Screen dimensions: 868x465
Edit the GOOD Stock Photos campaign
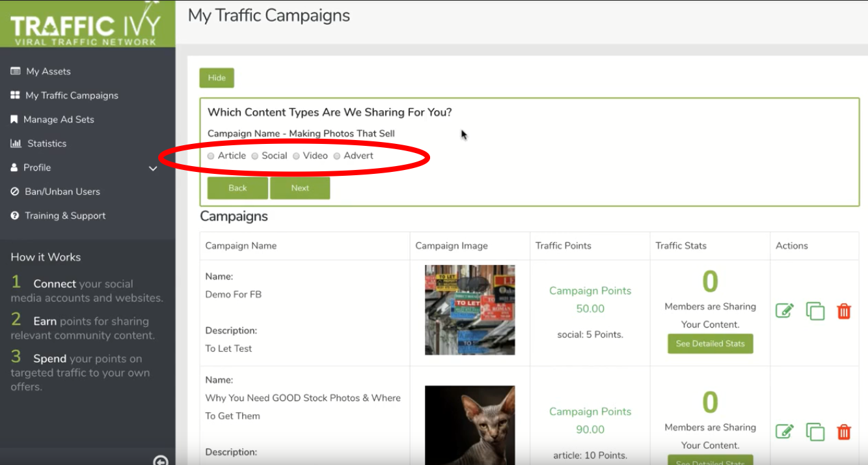click(x=785, y=431)
